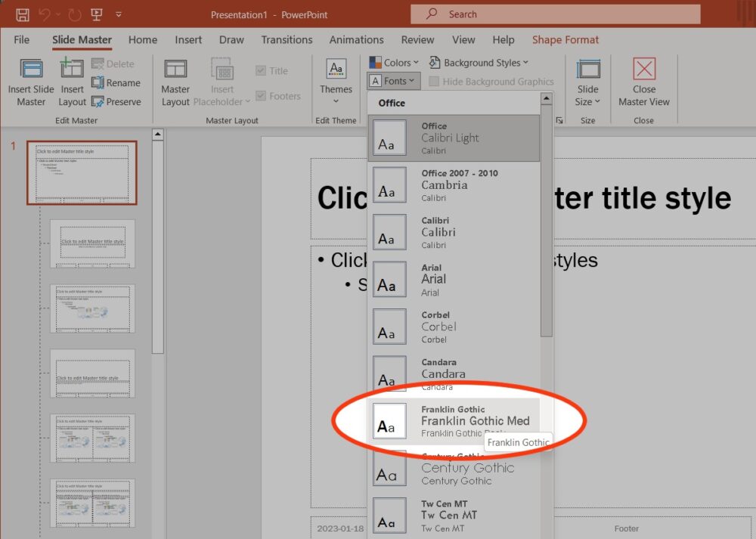This screenshot has width=756, height=539.
Task: Open the Master Layout icon
Action: pyautogui.click(x=175, y=70)
